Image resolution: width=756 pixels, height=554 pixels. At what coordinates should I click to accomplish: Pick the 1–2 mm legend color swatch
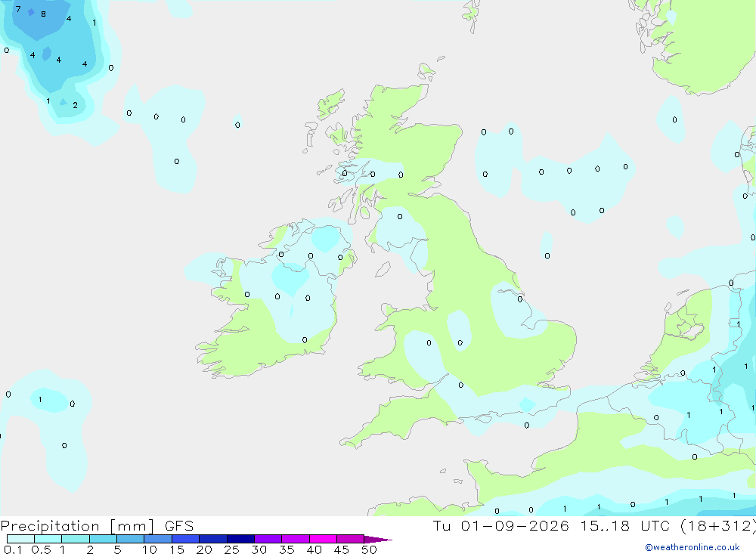pyautogui.click(x=76, y=539)
